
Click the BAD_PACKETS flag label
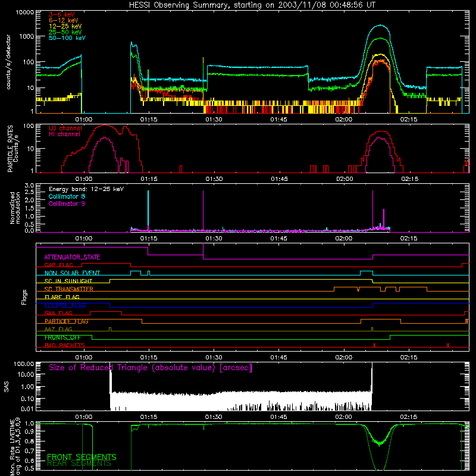(65, 345)
